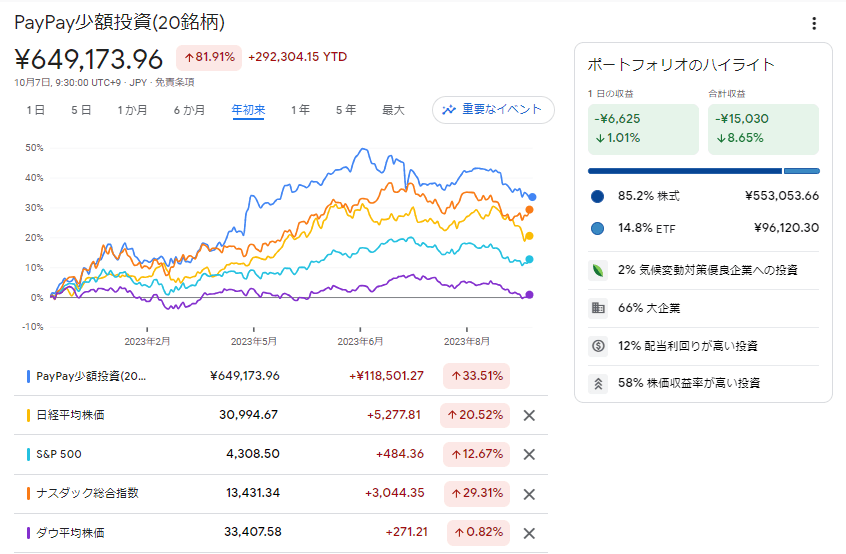Open the 免責条項 disclaimer link
Screen dimensions: 846x554
pyautogui.click(x=174, y=83)
